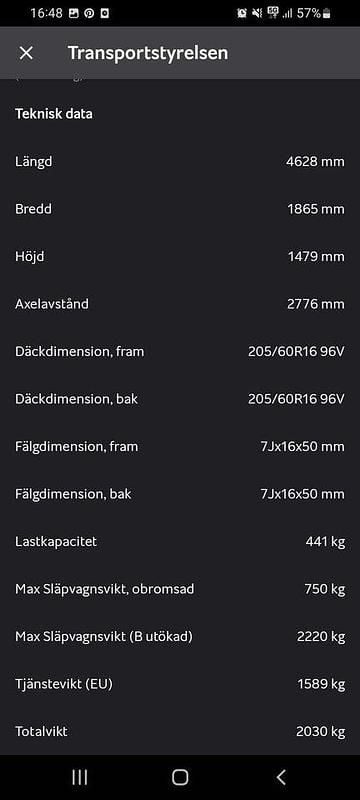Screen dimensions: 360x800
Task: Tap the Längd 4628 mm row
Action: [180, 162]
